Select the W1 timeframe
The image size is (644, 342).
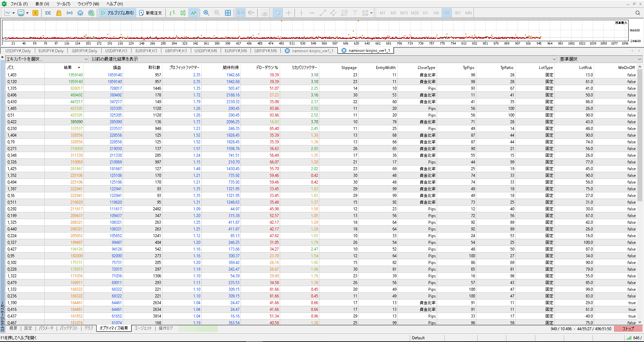458,13
